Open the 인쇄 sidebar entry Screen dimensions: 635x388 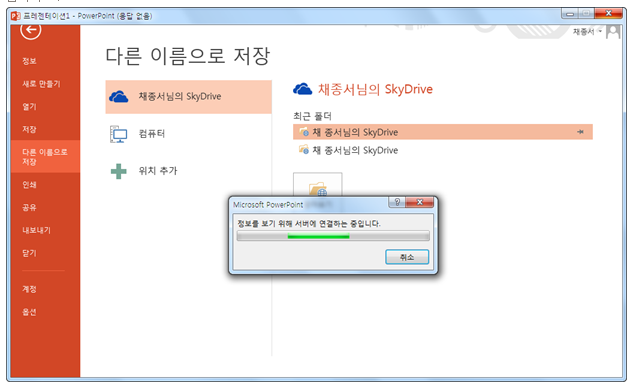(x=29, y=185)
